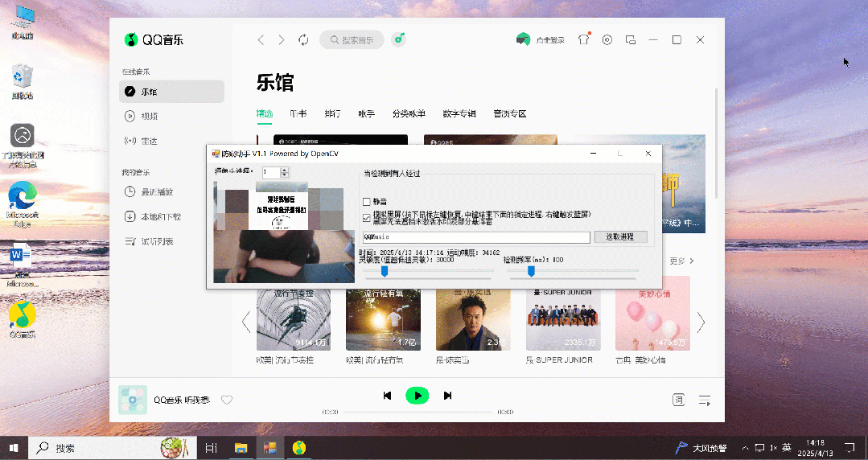Switch to the 听书 tab
This screenshot has height=460, width=868.
pyautogui.click(x=298, y=113)
